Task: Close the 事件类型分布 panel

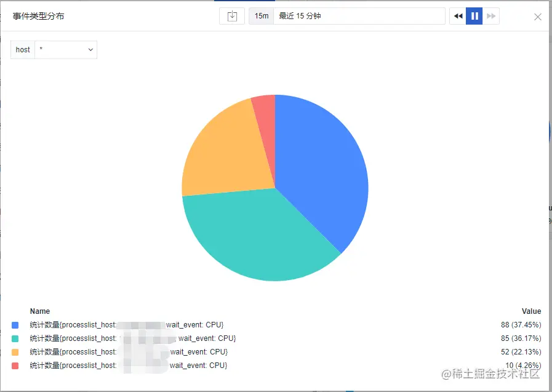Action: coord(538,17)
